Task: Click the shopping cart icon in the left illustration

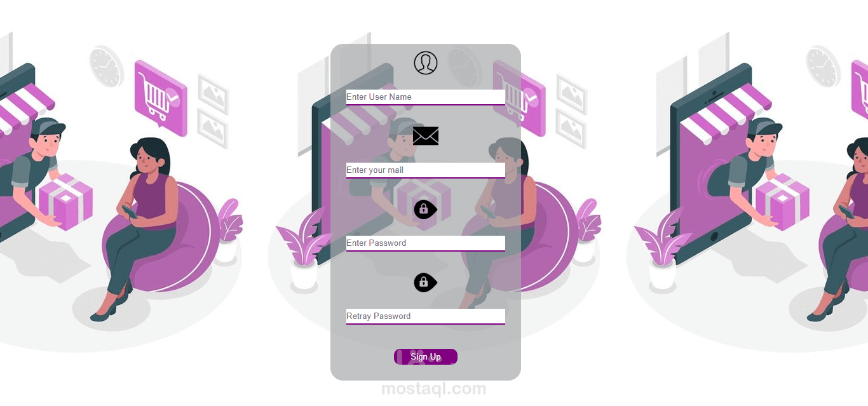Action: (x=160, y=98)
